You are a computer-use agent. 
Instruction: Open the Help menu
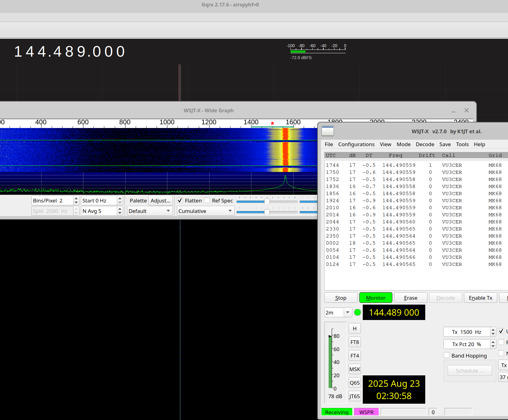(479, 144)
